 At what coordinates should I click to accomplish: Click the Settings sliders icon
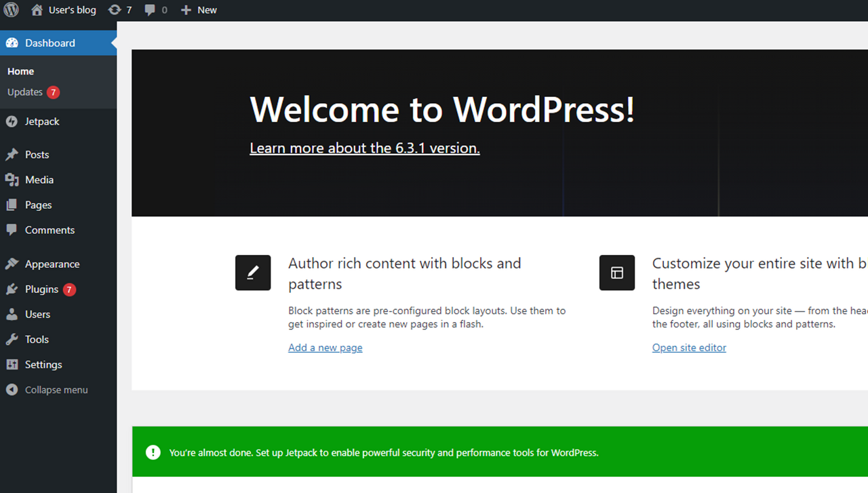(12, 364)
